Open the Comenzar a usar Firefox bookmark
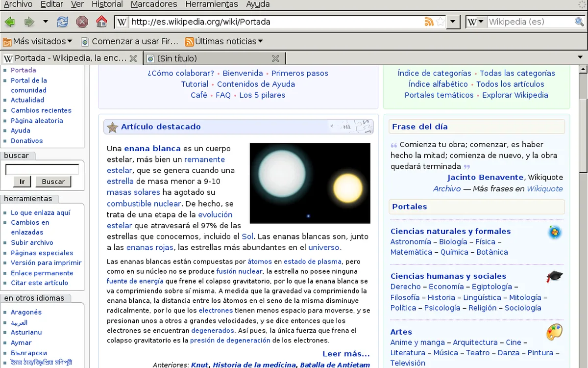Image resolution: width=588 pixels, height=368 pixels. (x=130, y=41)
